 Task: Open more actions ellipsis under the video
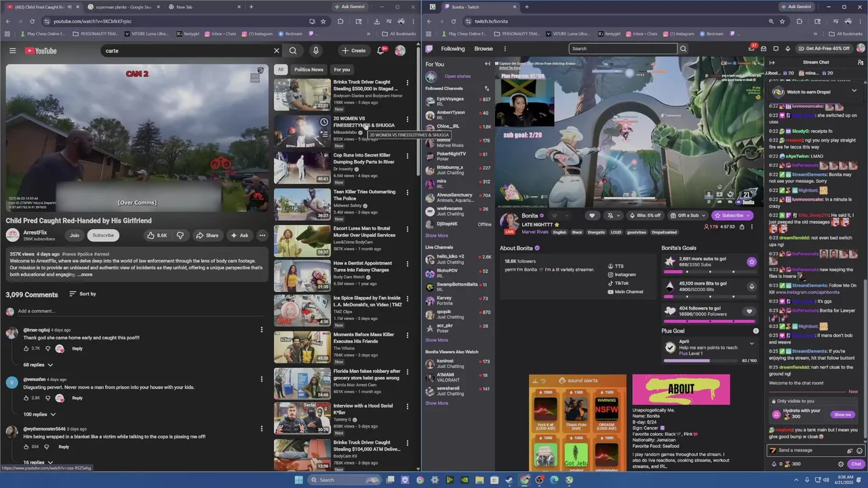tap(262, 235)
